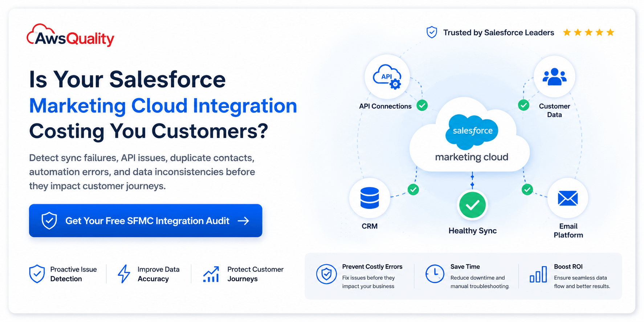This screenshot has height=322, width=644.
Task: Click the Detect sync failures description paragraph
Action: click(x=142, y=172)
